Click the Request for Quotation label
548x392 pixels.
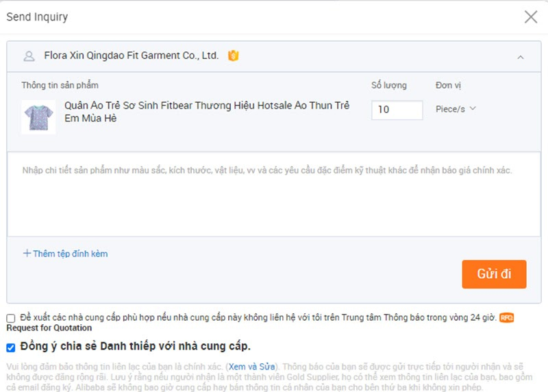pyautogui.click(x=49, y=328)
